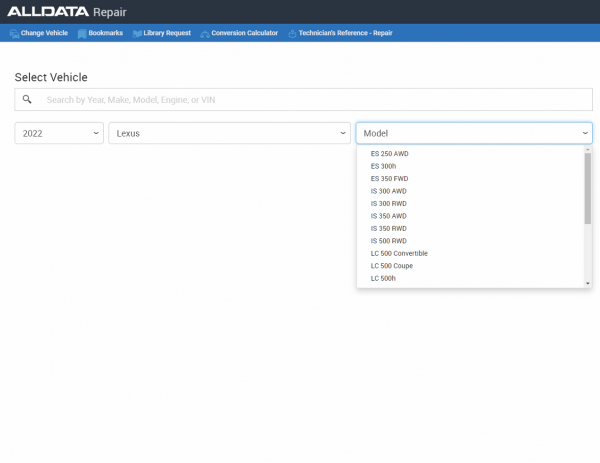The image size is (600, 463).
Task: Open the 2022 year dropdown
Action: (59, 133)
